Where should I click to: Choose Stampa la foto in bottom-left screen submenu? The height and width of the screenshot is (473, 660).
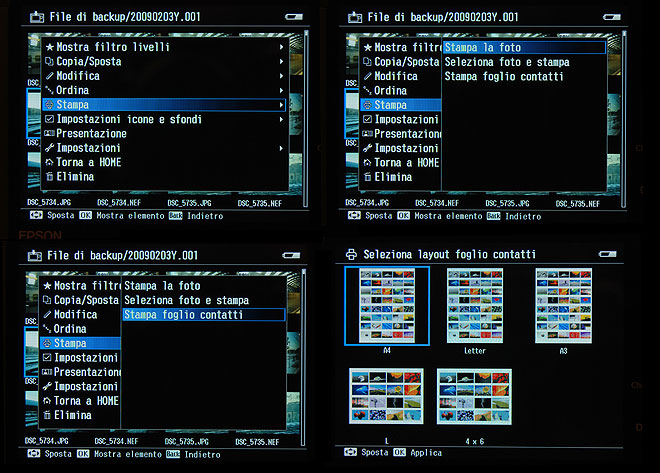[204, 286]
